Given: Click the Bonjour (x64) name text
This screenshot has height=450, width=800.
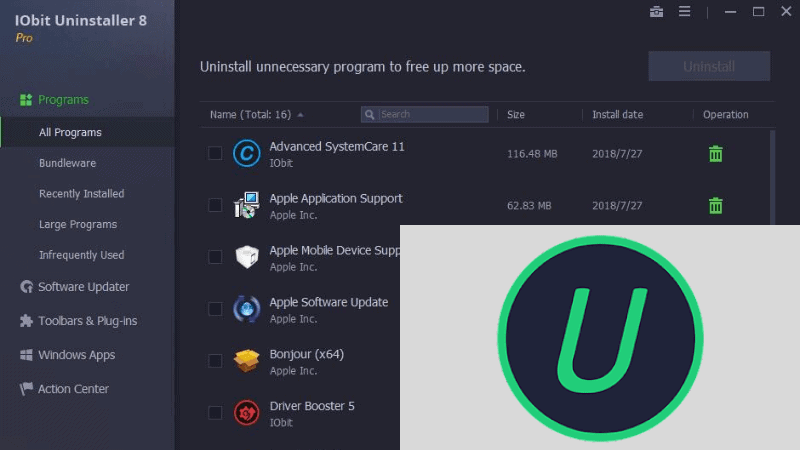Looking at the screenshot, I should [x=307, y=354].
